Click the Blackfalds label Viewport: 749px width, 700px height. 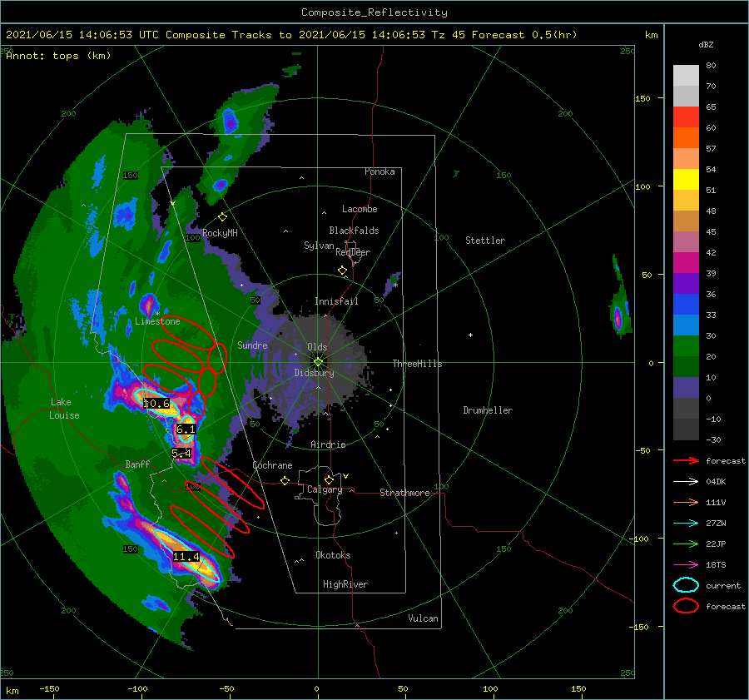[354, 231]
